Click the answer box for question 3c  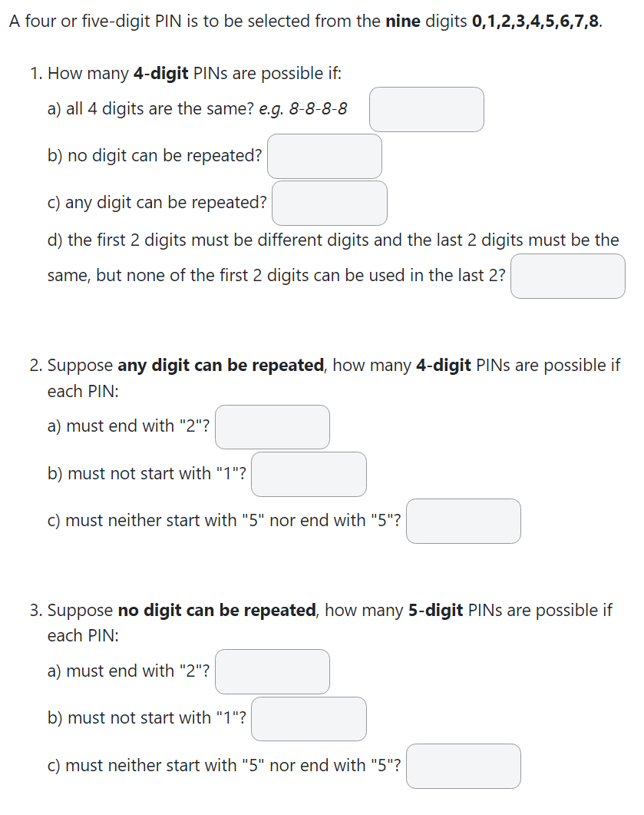pyautogui.click(x=463, y=766)
